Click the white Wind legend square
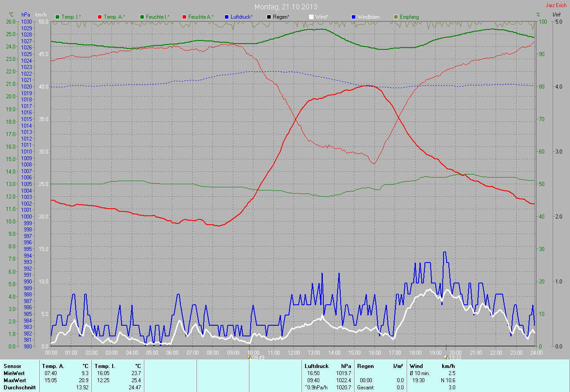The height and width of the screenshot is (392, 570). 311,17
